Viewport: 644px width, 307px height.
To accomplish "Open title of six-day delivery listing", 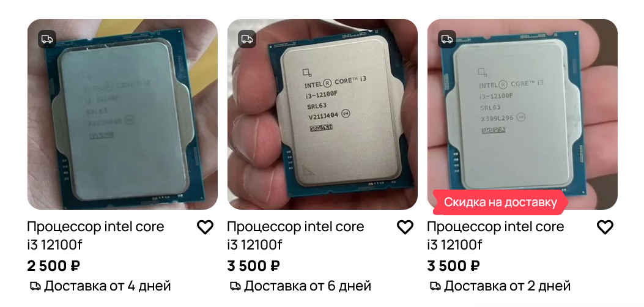I will coord(296,235).
